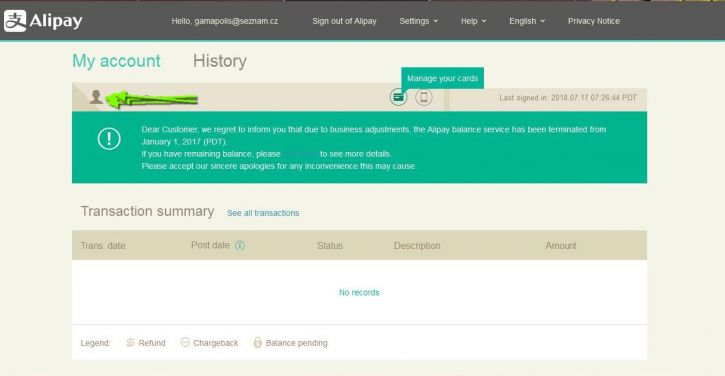Click the Balance pending lock icon
This screenshot has width=725, height=376.
tap(258, 342)
